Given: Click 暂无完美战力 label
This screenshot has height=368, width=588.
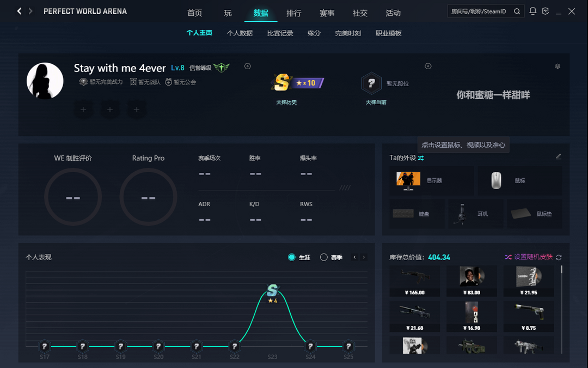Looking at the screenshot, I should coord(101,82).
